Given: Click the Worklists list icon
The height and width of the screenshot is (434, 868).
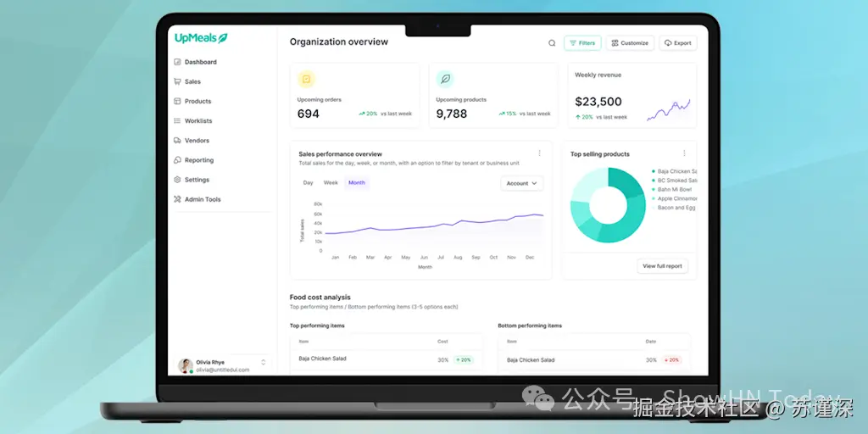Looking at the screenshot, I should point(177,120).
